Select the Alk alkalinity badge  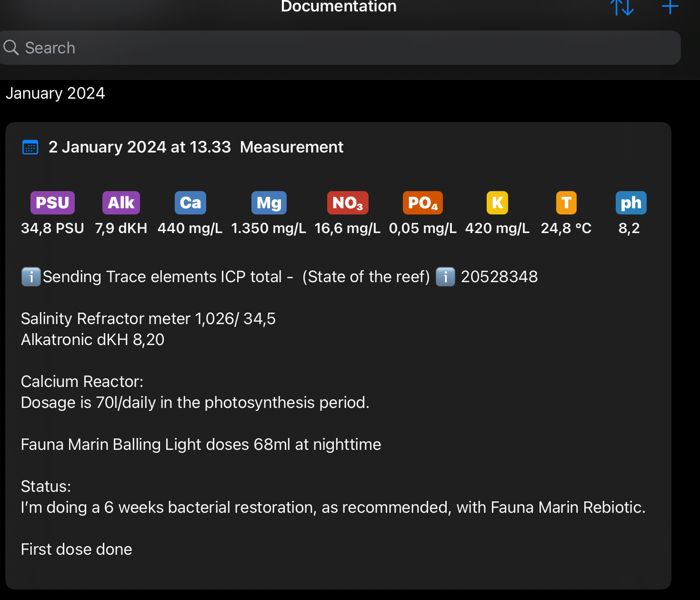pos(121,203)
